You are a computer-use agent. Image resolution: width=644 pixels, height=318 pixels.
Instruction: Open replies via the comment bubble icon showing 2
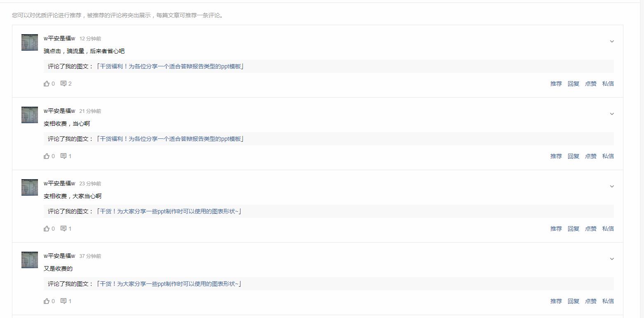(64, 83)
